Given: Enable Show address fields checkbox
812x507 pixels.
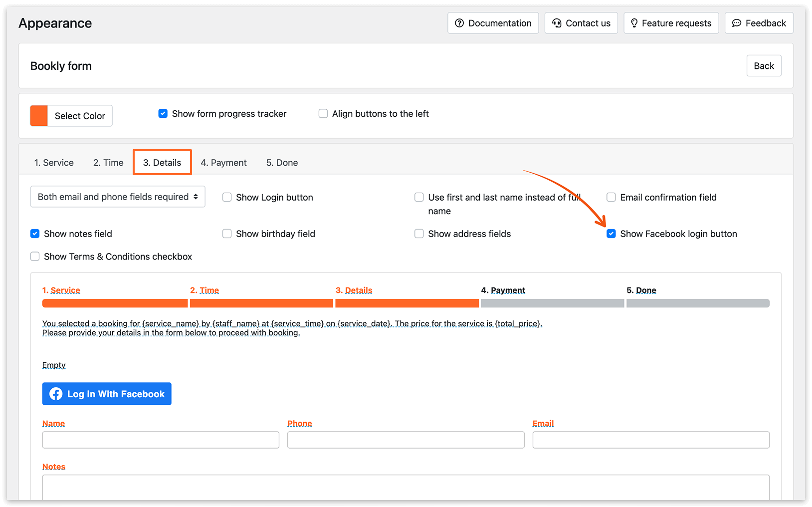Looking at the screenshot, I should point(419,234).
